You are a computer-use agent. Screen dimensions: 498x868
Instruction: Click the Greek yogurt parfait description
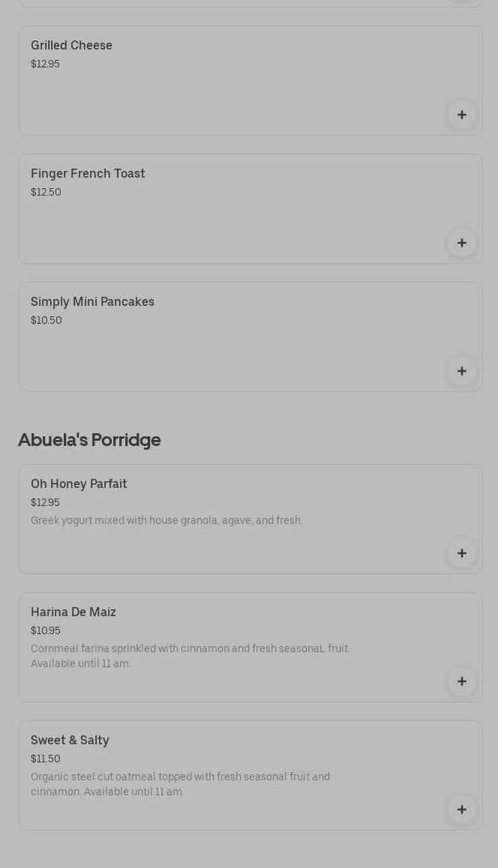[166, 521]
